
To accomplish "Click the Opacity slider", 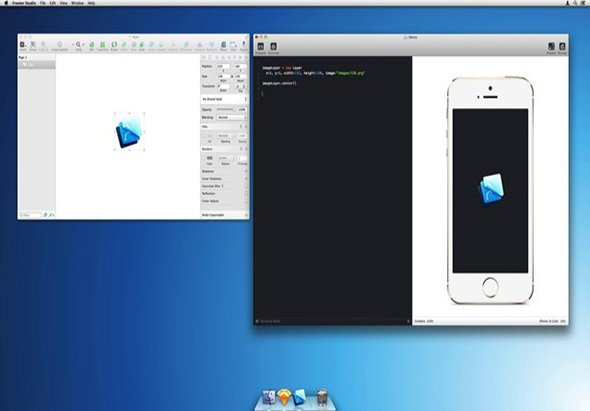I will point(226,110).
